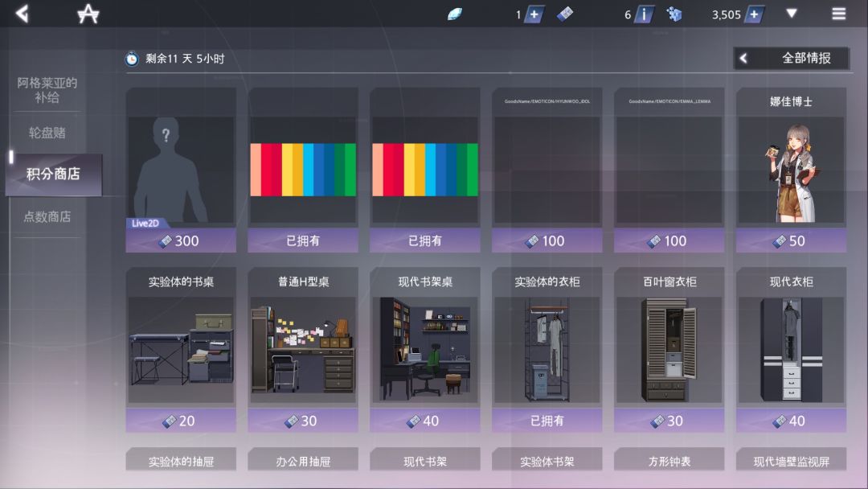Select 点数商店 tab

[x=47, y=216]
